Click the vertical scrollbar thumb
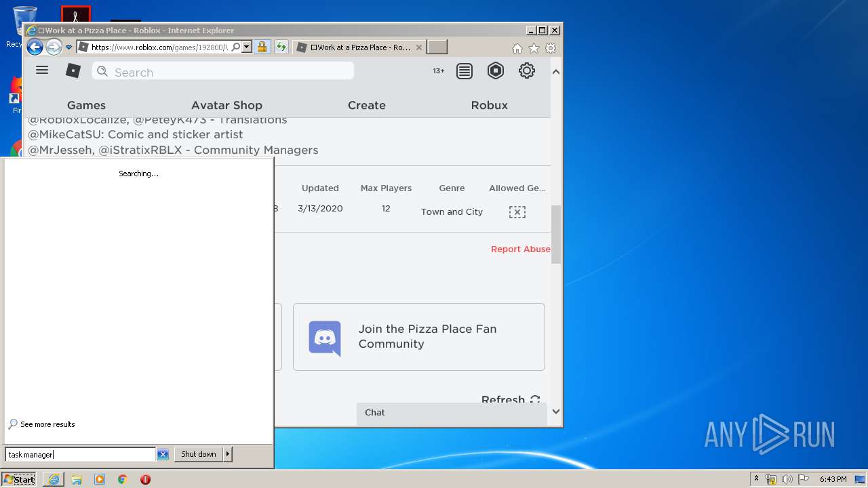Viewport: 868px width, 488px height. click(556, 234)
